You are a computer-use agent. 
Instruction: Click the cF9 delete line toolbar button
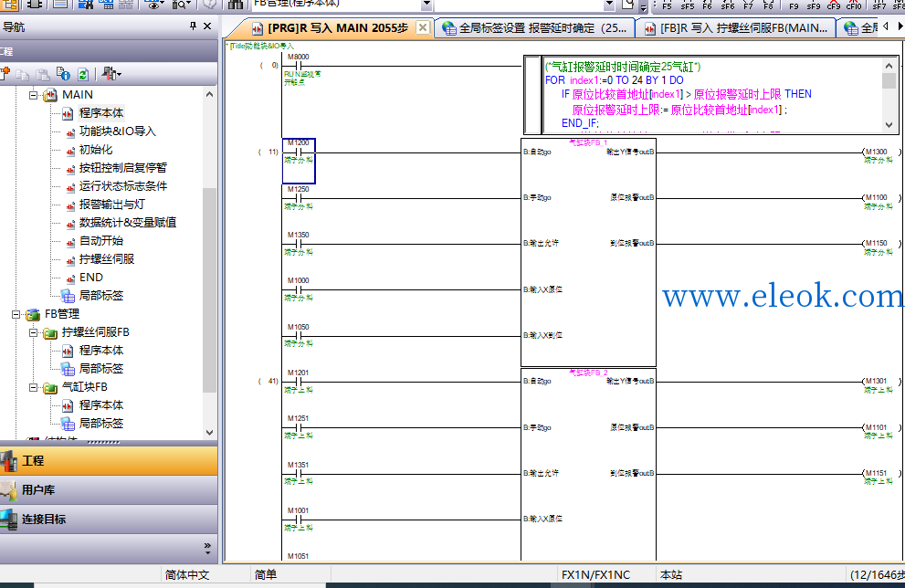[834, 5]
